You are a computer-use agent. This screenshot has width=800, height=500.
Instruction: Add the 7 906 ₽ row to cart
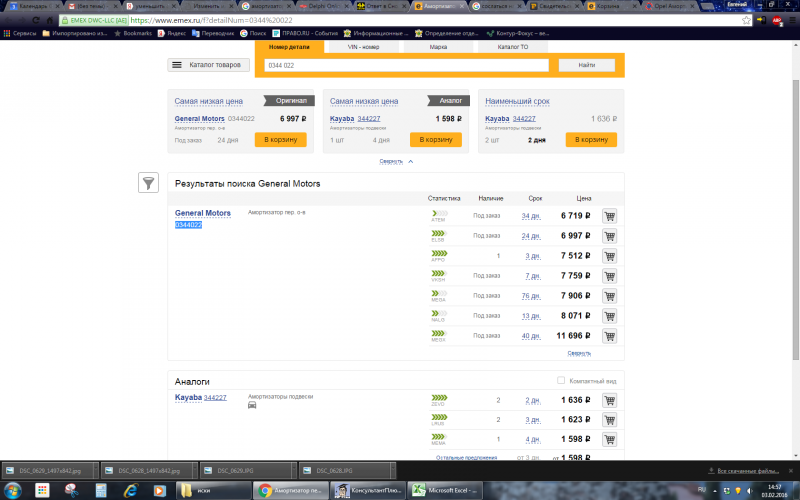click(x=609, y=295)
